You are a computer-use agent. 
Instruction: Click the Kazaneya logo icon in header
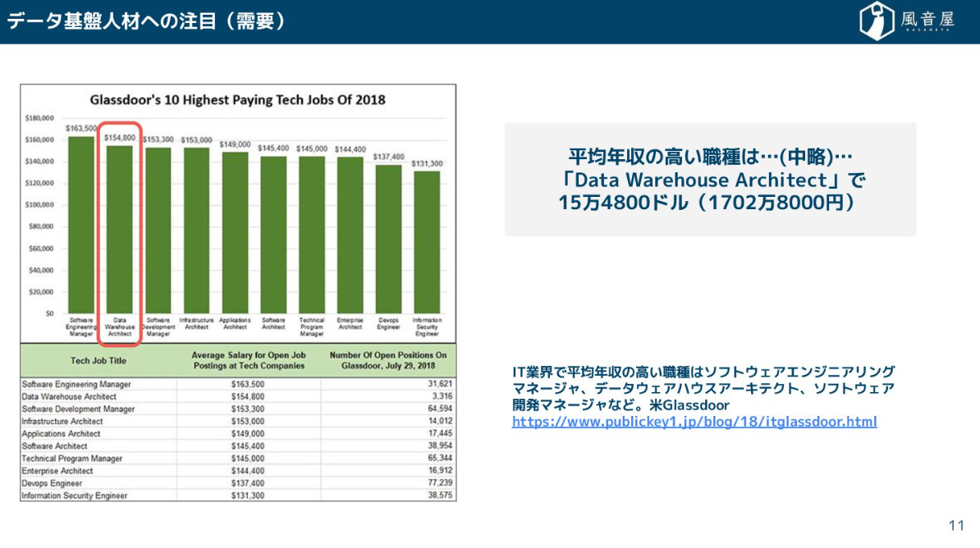point(876,21)
